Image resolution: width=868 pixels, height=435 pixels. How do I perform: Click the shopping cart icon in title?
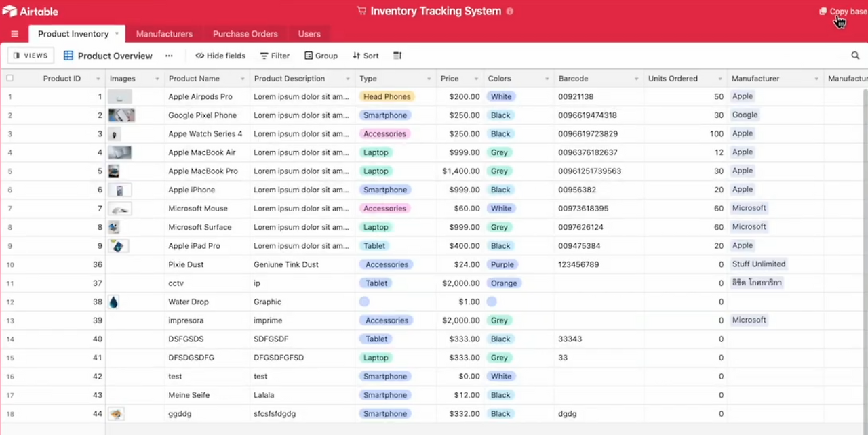pyautogui.click(x=361, y=12)
